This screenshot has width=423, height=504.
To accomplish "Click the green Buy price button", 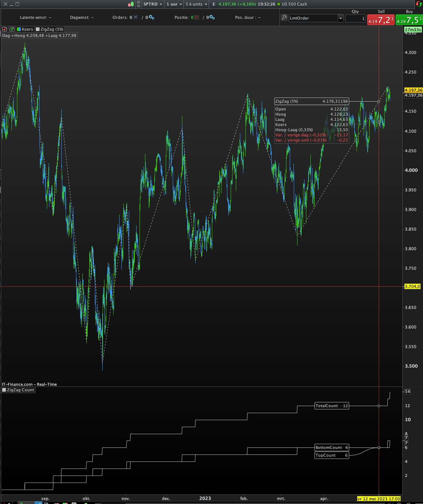I will point(409,20).
